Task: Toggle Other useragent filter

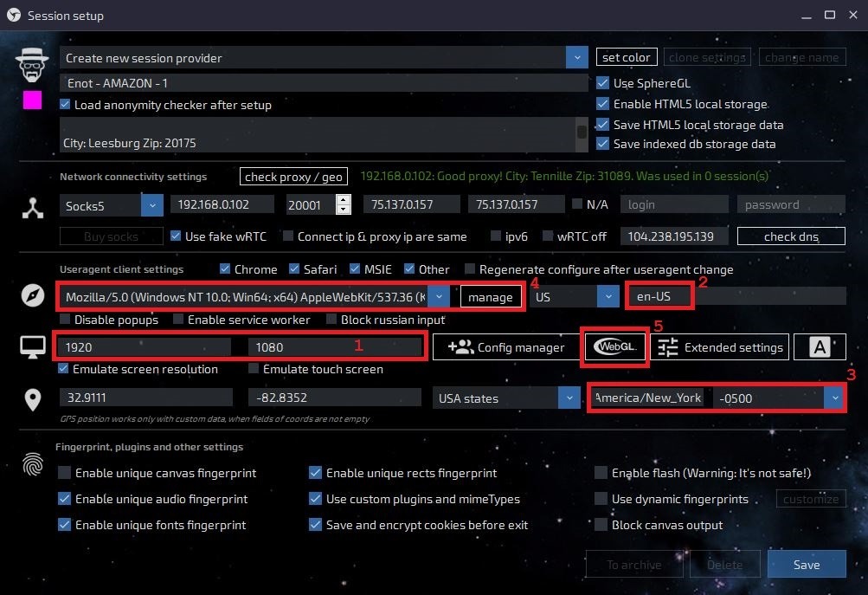Action: [409, 268]
